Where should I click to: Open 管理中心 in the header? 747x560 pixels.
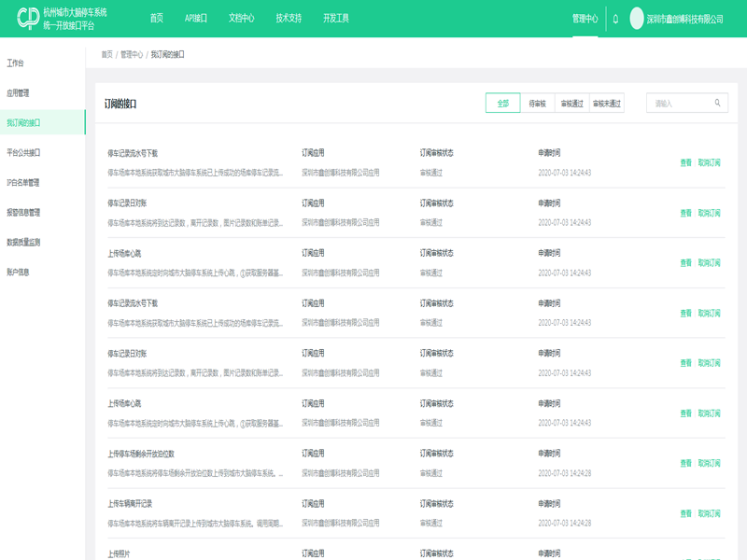click(x=585, y=19)
